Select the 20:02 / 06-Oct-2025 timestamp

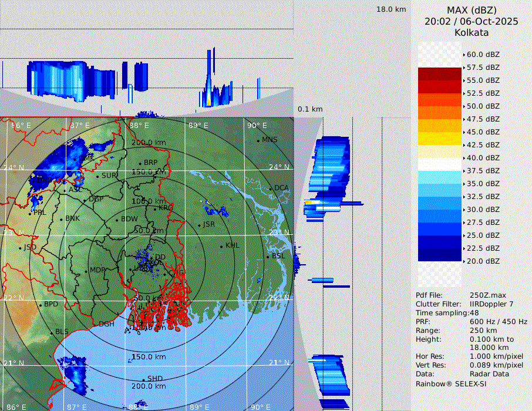point(472,21)
